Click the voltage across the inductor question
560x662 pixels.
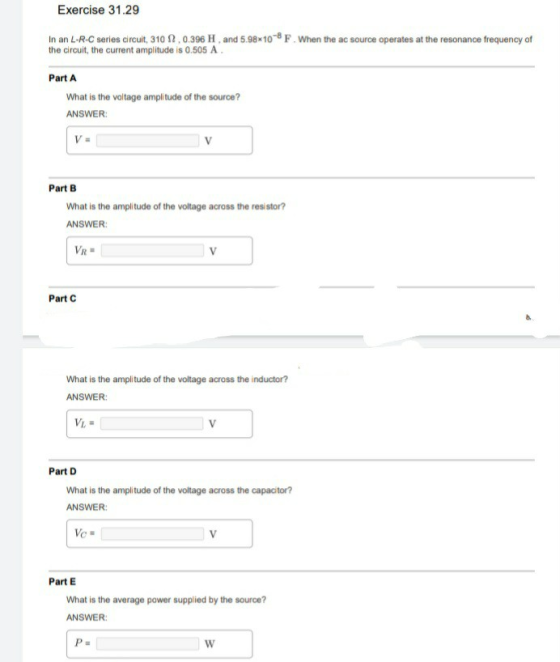point(177,379)
